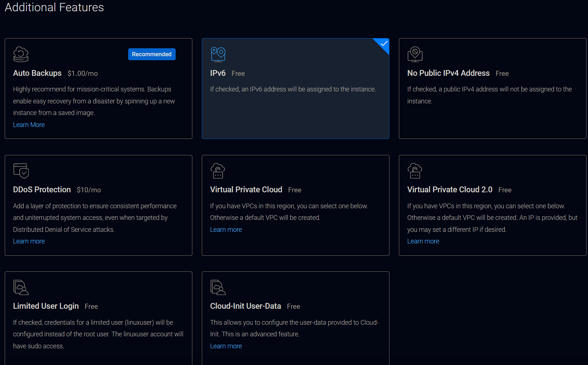Open Virtual Private Cloud 2.0 Learn more

tap(423, 241)
